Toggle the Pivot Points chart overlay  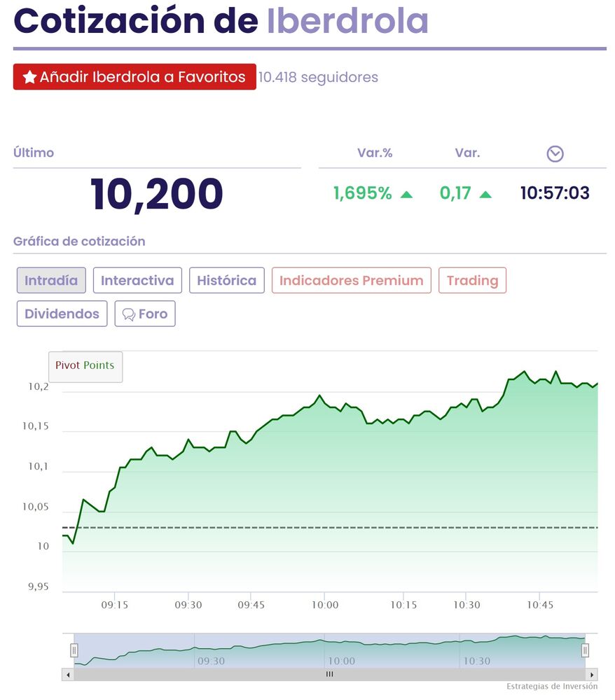[x=85, y=366]
